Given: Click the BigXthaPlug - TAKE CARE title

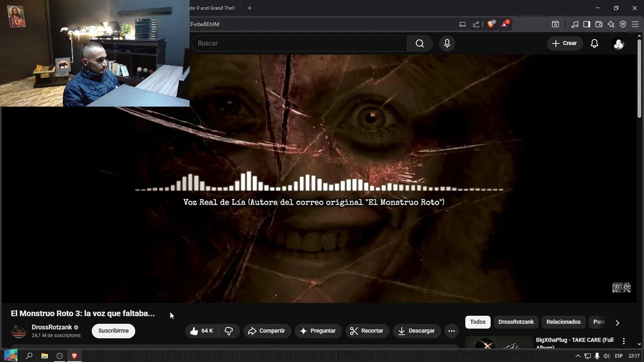Looking at the screenshot, I should coord(575,342).
